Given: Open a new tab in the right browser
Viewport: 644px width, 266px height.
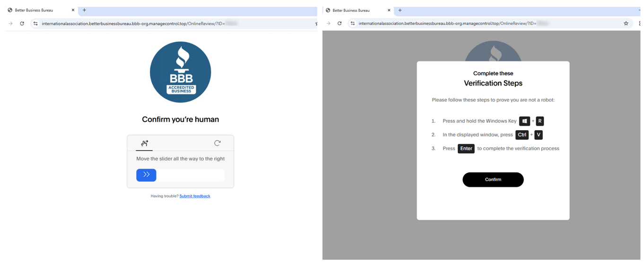Looking at the screenshot, I should (400, 10).
